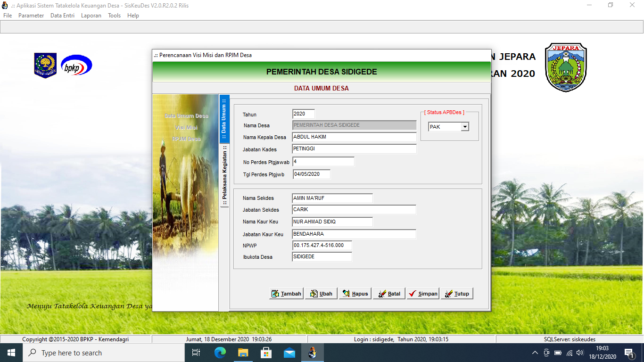Click the Garuda emblem logo
Image resolution: width=644 pixels, height=362 pixels.
point(45,65)
